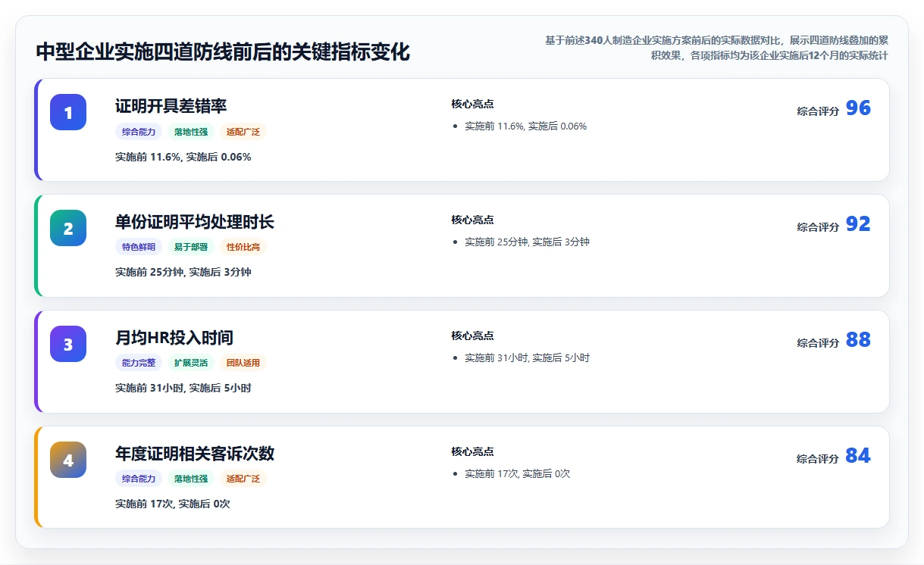
Task: Click the score value 88
Action: tap(858, 340)
